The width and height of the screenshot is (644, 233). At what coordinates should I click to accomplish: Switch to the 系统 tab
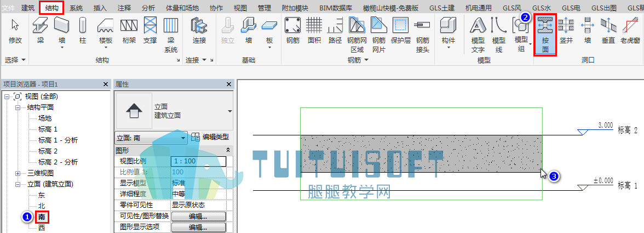pyautogui.click(x=76, y=8)
